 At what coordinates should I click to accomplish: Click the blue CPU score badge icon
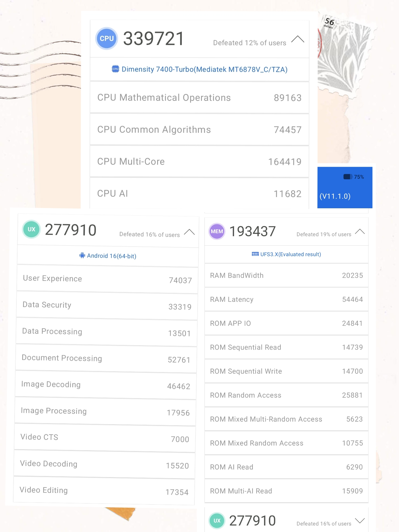[x=106, y=39]
